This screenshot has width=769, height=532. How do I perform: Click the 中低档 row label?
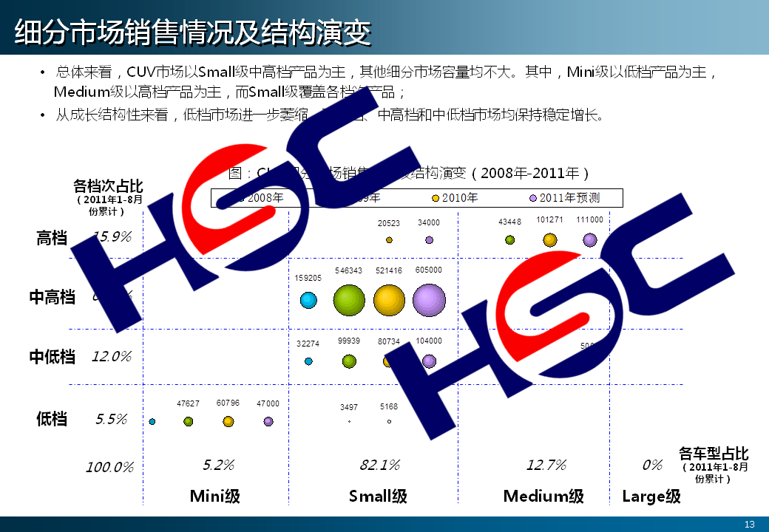click(52, 358)
